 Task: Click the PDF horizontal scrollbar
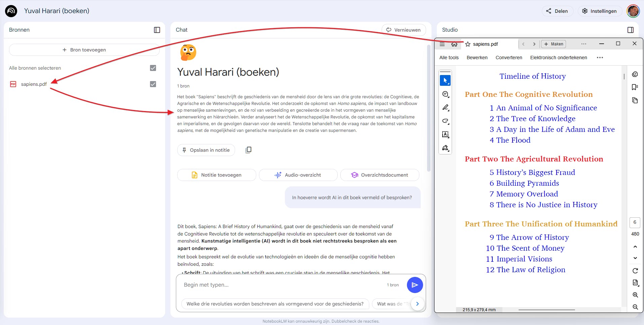(546, 310)
